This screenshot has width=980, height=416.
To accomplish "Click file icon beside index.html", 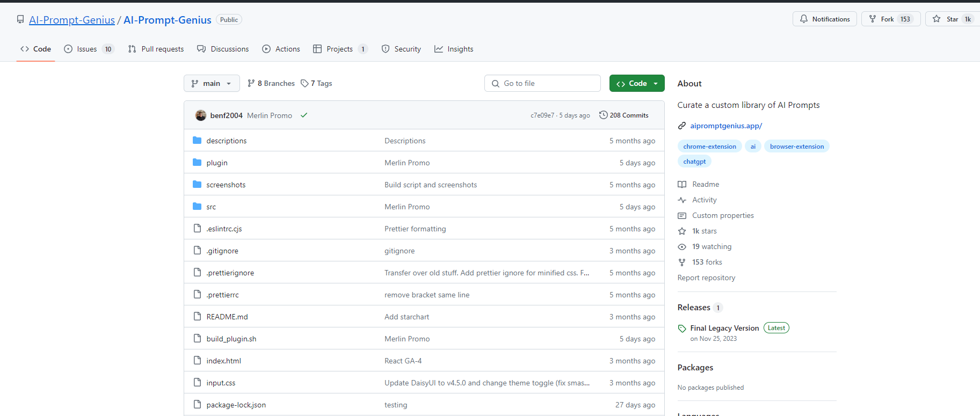I will pos(197,361).
